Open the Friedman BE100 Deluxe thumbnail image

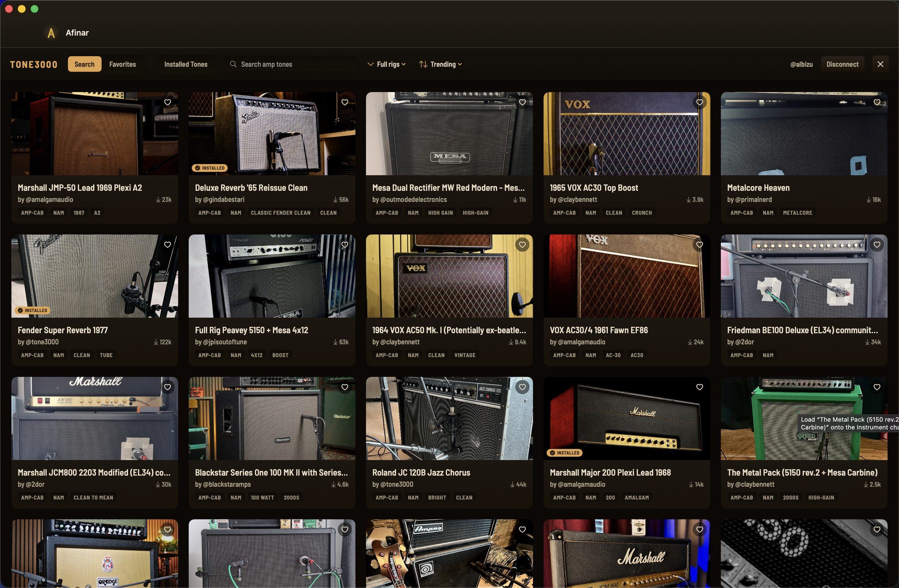tap(804, 276)
